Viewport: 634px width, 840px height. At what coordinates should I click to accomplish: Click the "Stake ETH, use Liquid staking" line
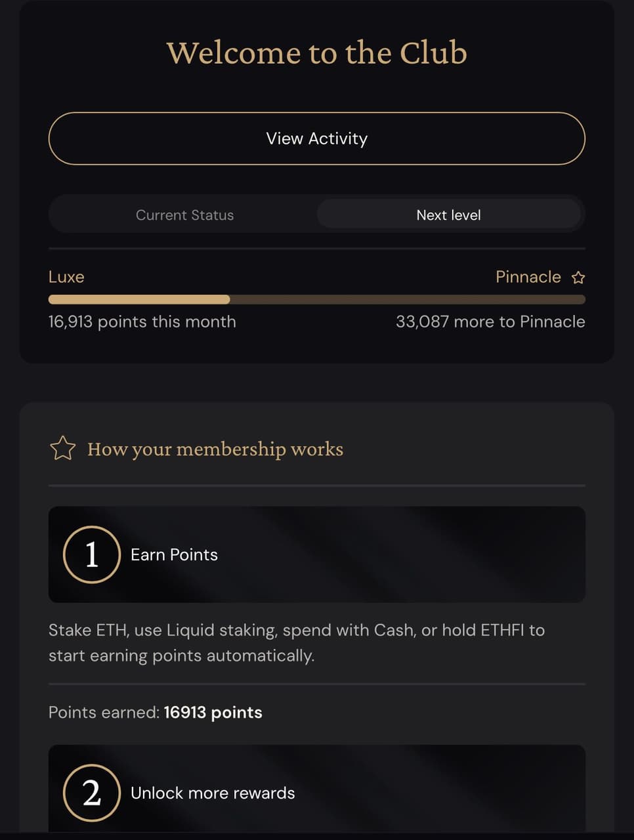pyautogui.click(x=297, y=631)
